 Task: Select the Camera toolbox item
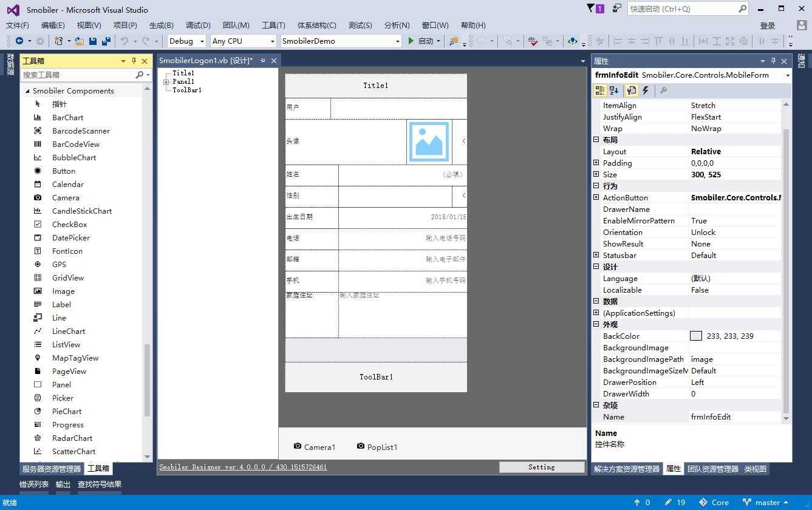pyautogui.click(x=66, y=197)
